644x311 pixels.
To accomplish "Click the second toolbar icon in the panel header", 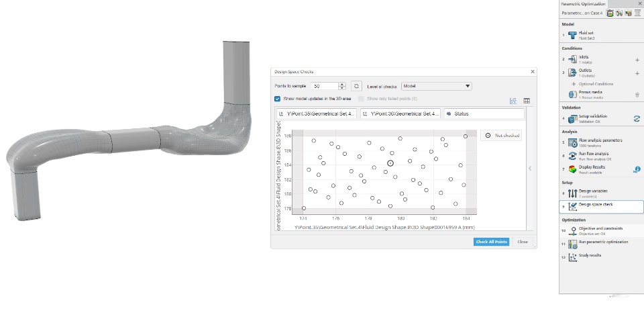I will (x=619, y=13).
